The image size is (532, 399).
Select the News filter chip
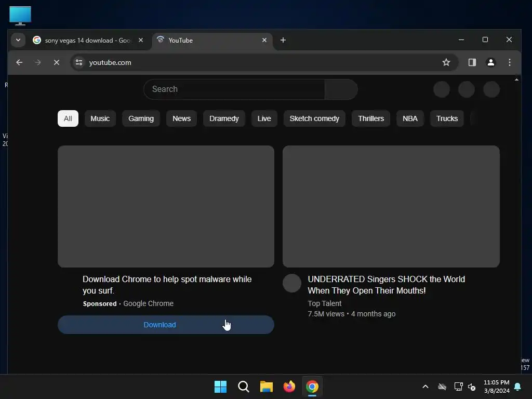[181, 118]
